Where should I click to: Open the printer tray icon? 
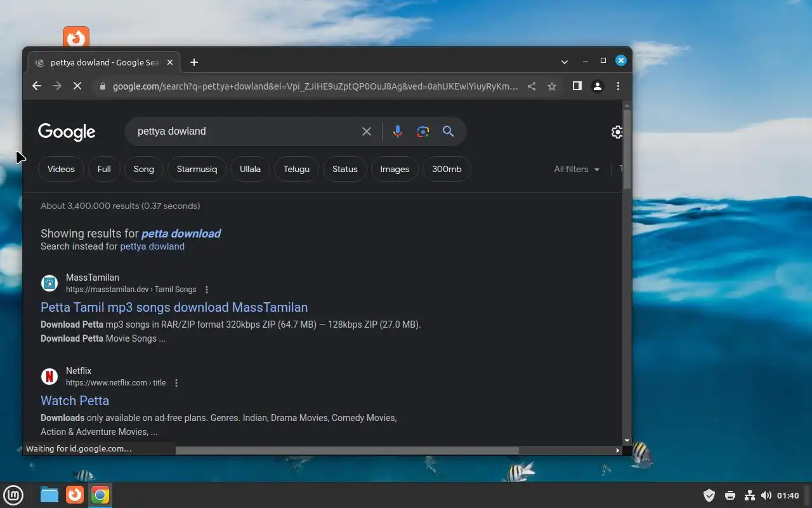(730, 495)
